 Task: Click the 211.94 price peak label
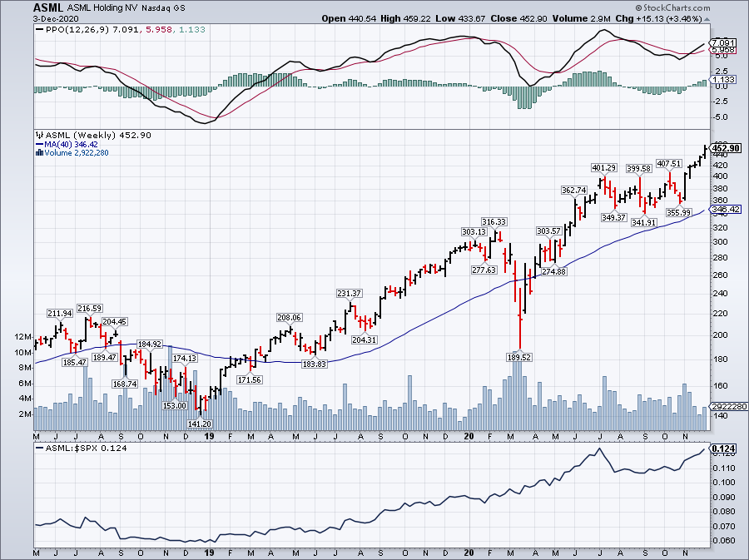[x=60, y=313]
